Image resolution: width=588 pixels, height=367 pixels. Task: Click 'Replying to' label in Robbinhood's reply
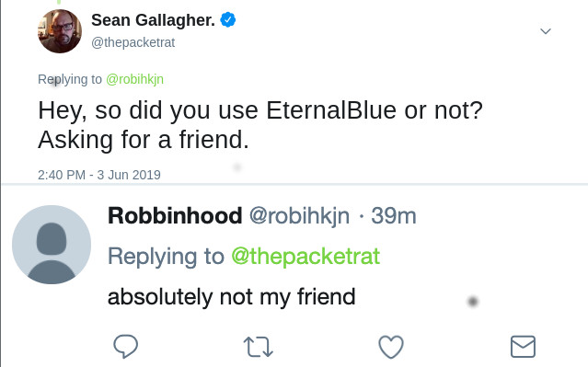pos(166,257)
